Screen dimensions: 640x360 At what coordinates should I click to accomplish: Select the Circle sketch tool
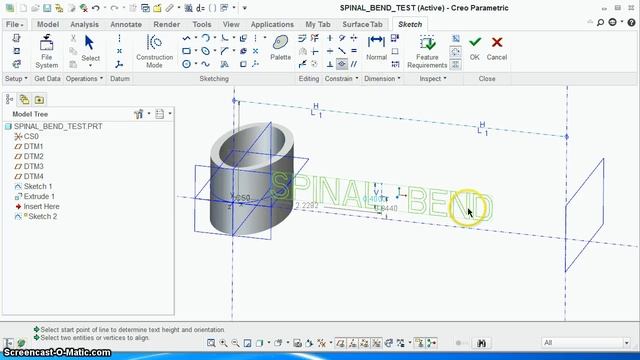(187, 64)
